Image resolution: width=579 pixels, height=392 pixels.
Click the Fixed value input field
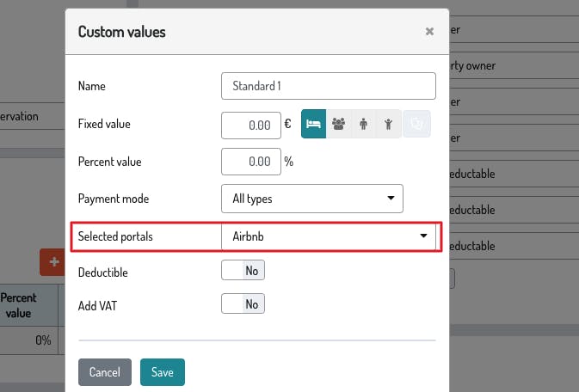click(x=251, y=125)
